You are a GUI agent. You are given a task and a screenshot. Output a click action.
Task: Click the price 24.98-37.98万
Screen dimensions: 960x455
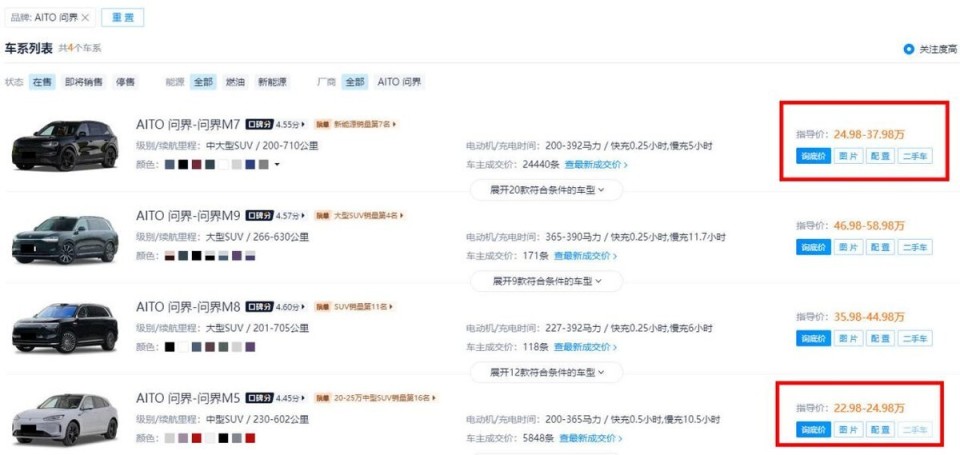[x=869, y=134]
